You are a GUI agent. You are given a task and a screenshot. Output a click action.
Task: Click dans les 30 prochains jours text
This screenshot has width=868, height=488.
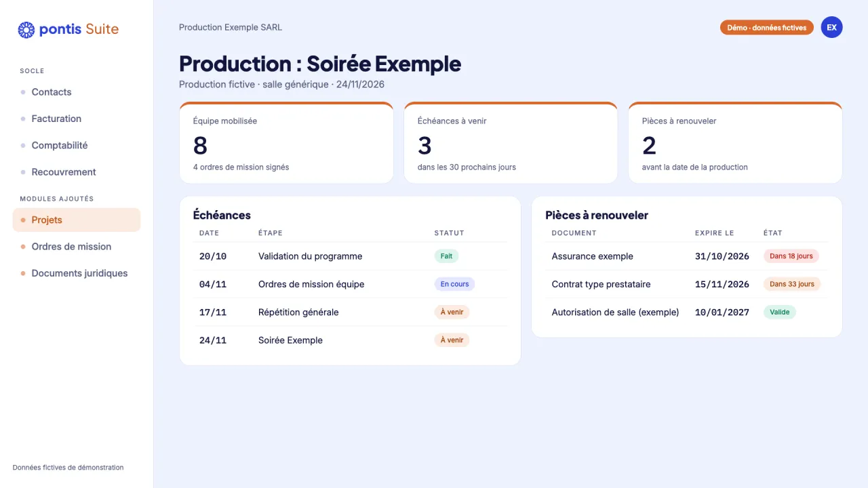pos(467,167)
